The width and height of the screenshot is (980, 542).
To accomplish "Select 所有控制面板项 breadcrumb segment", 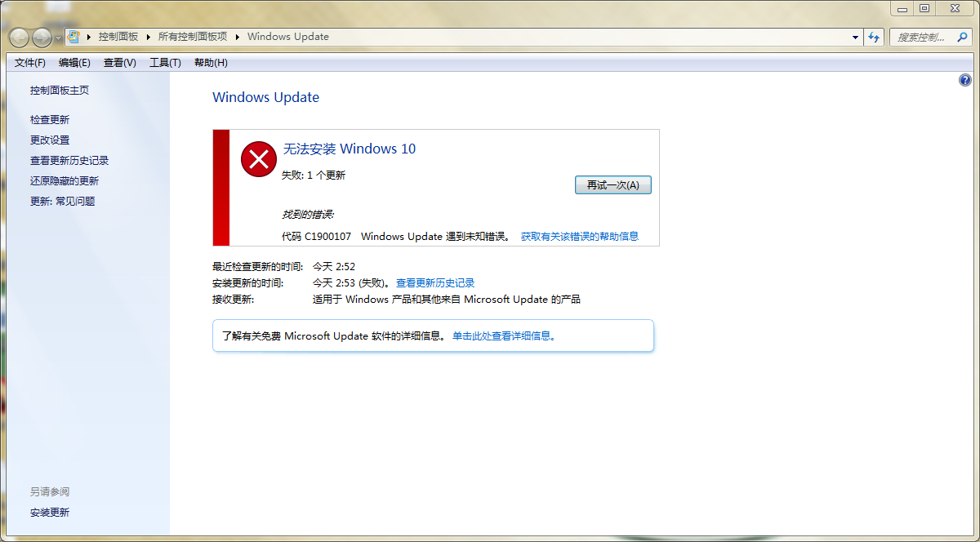I will 193,37.
